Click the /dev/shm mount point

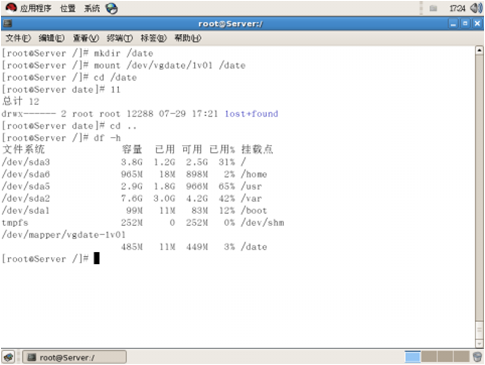263,223
